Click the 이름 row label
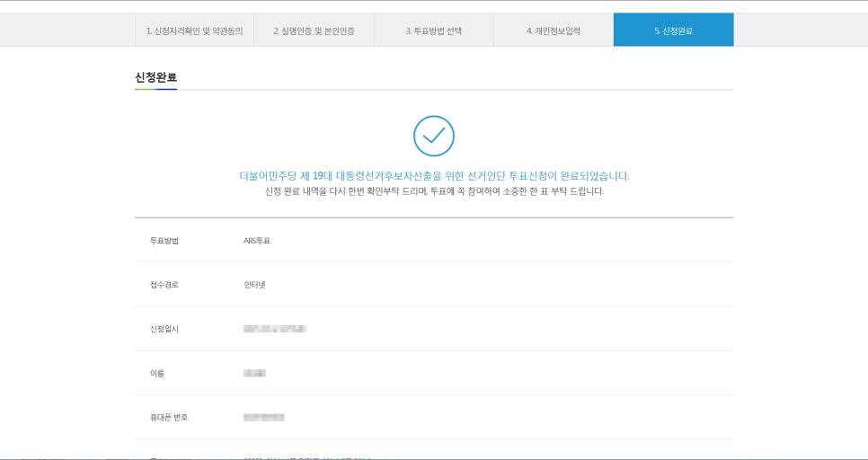The image size is (868, 460). pyautogui.click(x=157, y=374)
